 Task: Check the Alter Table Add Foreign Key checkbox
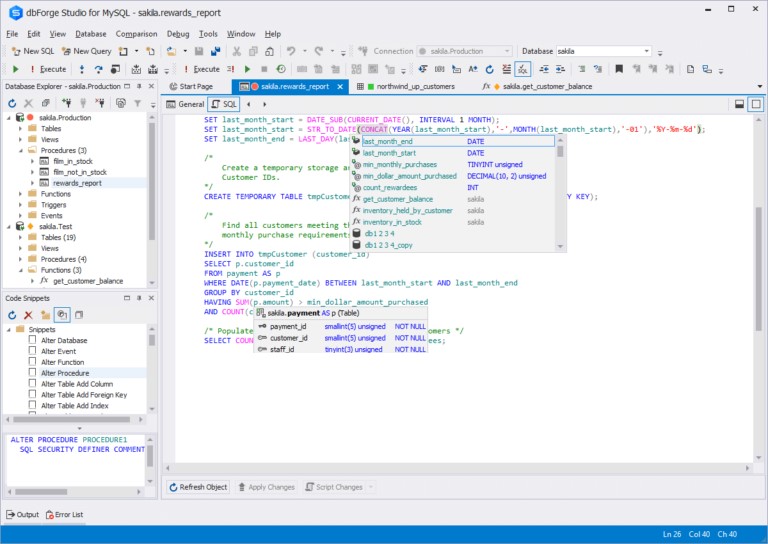click(32, 394)
